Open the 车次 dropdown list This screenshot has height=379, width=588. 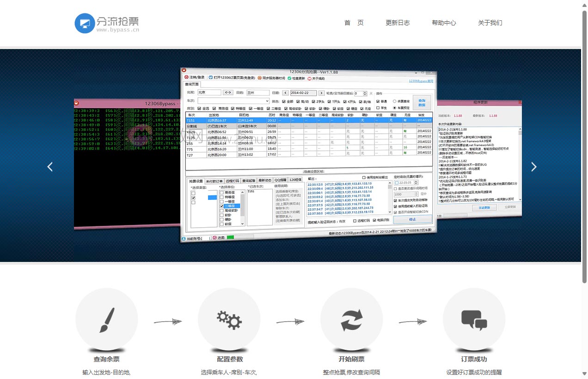click(x=267, y=101)
